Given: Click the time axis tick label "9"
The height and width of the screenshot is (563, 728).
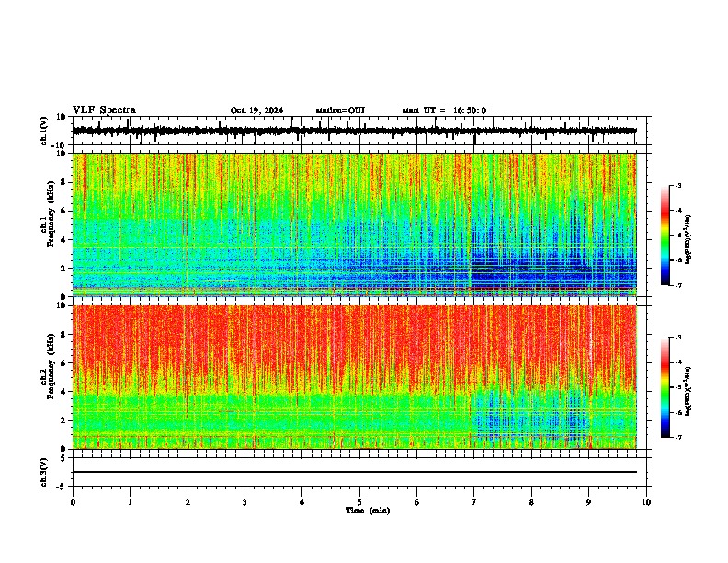Looking at the screenshot, I should (x=588, y=502).
